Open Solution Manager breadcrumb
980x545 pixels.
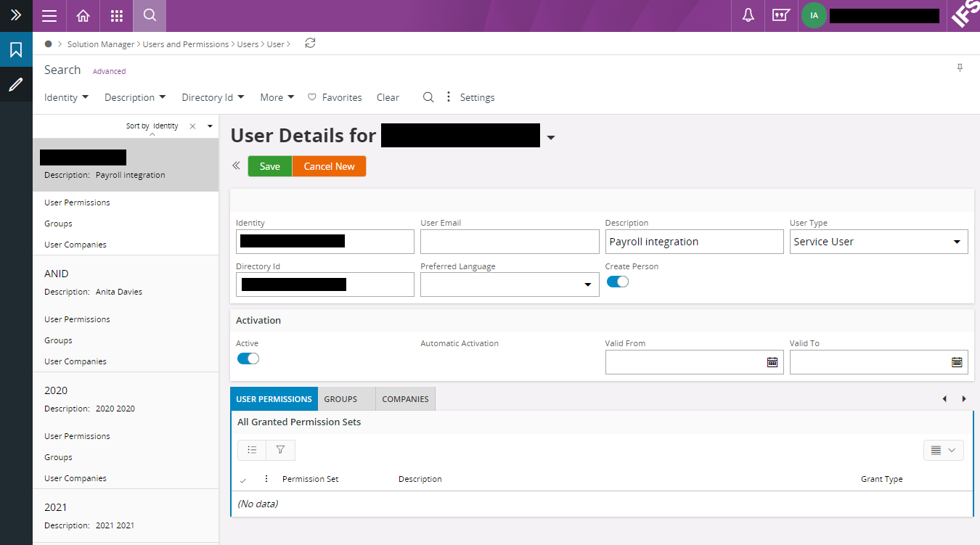click(101, 44)
